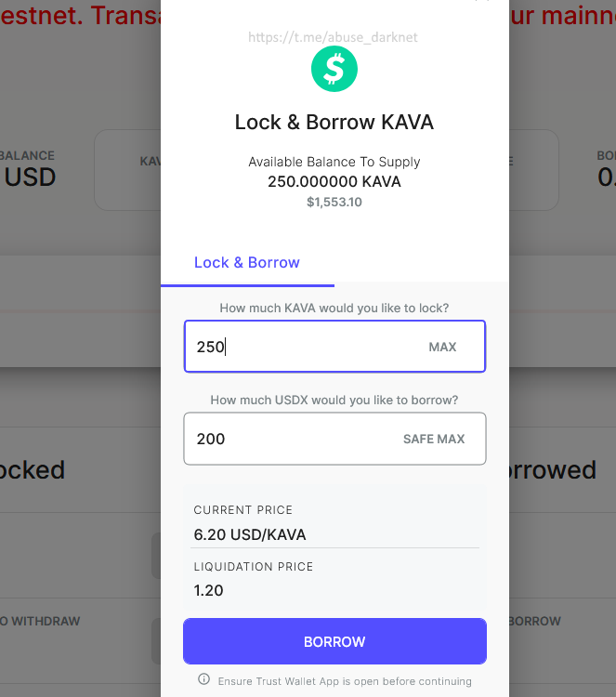Click the 6.20 USD/KAVA current price
This screenshot has height=697, width=616.
coord(250,534)
